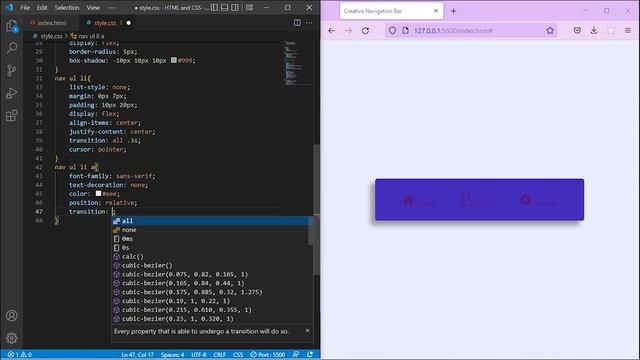Choose cubic-bezier(0.23, 1, 0.320, 1) suggestion
Image resolution: width=640 pixels, height=360 pixels.
click(210, 319)
